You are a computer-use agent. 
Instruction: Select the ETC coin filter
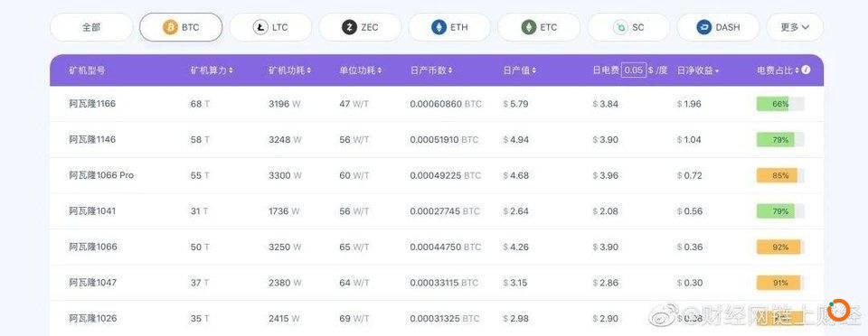[x=539, y=27]
